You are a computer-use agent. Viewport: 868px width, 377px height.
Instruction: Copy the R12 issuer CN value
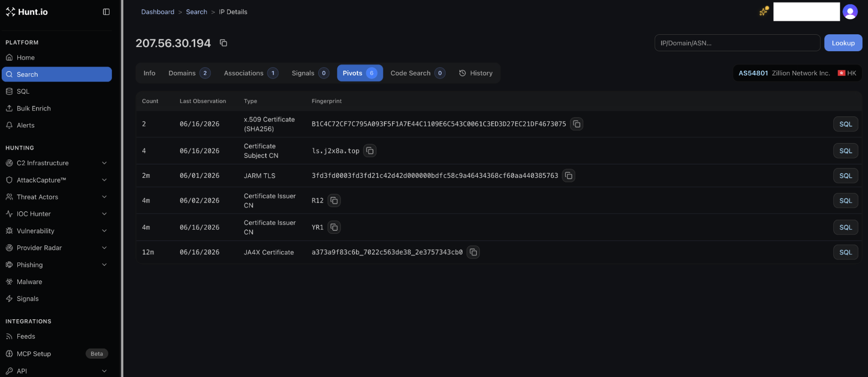click(x=334, y=200)
